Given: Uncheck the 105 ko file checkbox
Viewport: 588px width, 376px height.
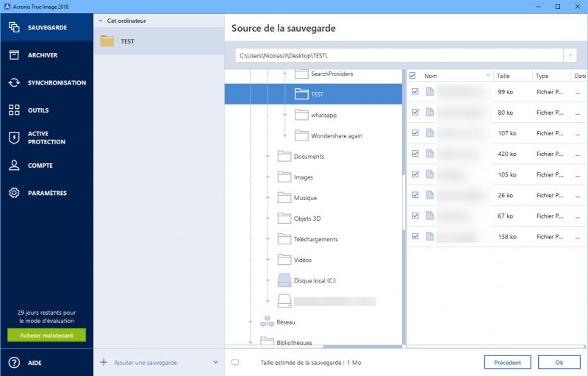Looking at the screenshot, I should click(415, 174).
